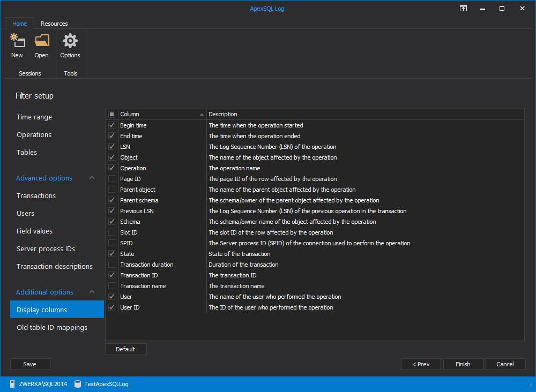Click the server icon beside ZWERKA\SQL2014
The image size is (536, 392).
tap(12, 384)
